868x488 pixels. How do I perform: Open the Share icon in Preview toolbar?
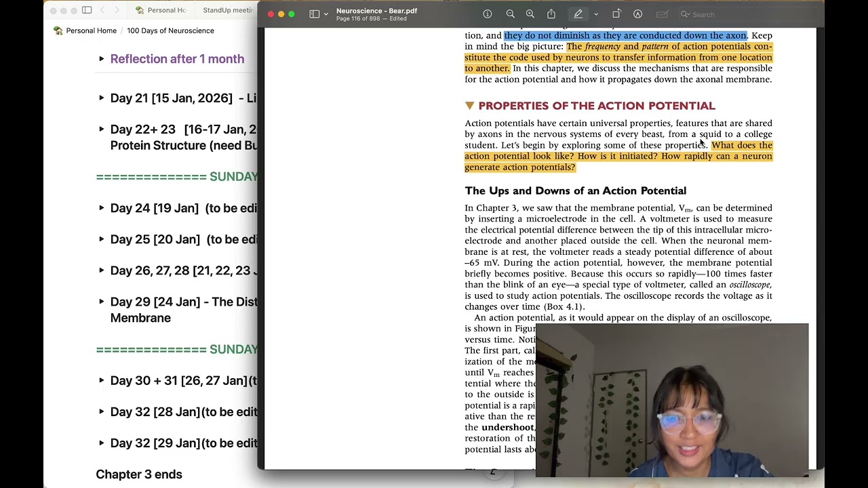(x=551, y=14)
